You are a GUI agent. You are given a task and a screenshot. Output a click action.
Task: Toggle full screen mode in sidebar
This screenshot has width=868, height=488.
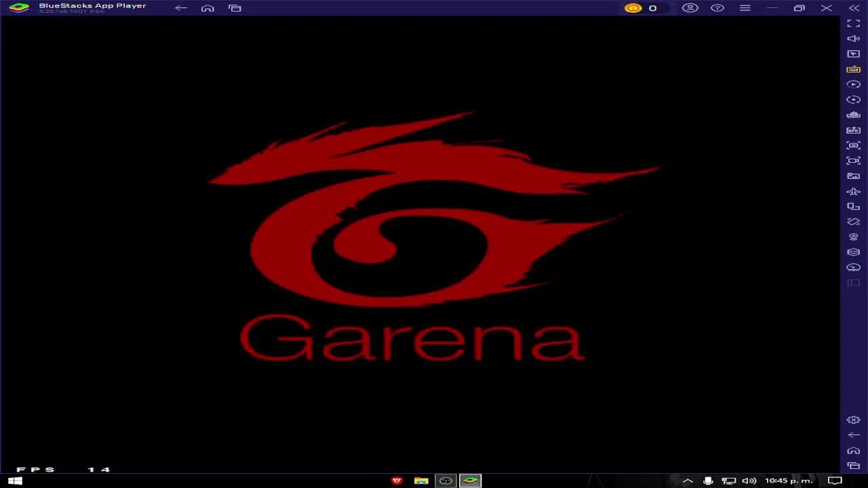click(853, 23)
